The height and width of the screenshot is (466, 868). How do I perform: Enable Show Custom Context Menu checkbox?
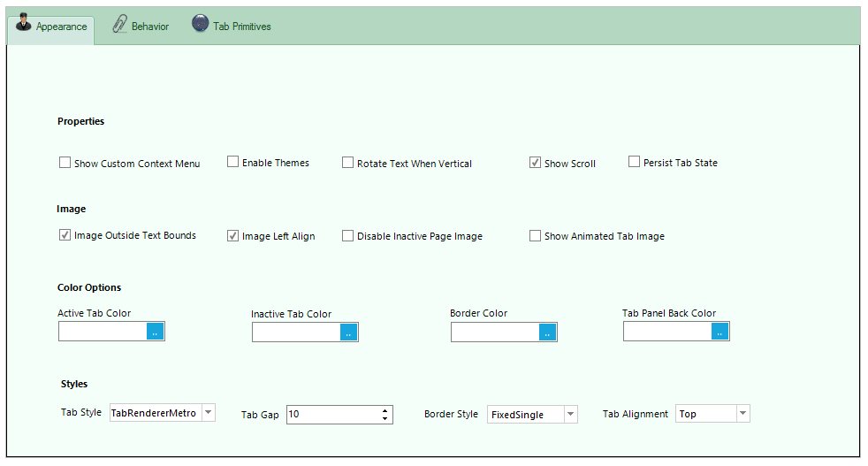pos(65,163)
